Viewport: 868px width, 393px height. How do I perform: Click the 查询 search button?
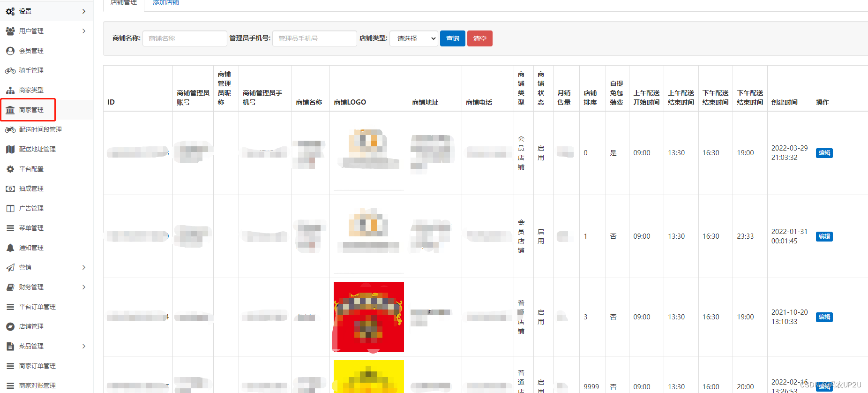coord(453,38)
